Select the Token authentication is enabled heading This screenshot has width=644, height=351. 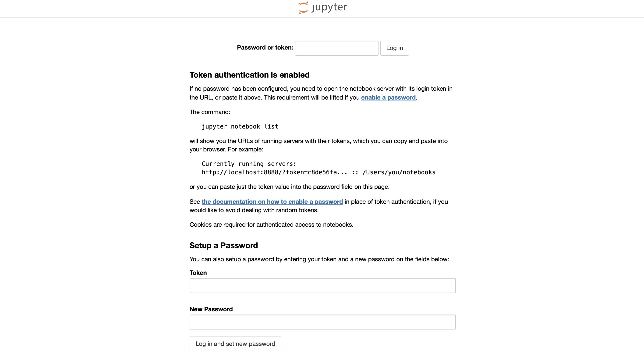[249, 75]
